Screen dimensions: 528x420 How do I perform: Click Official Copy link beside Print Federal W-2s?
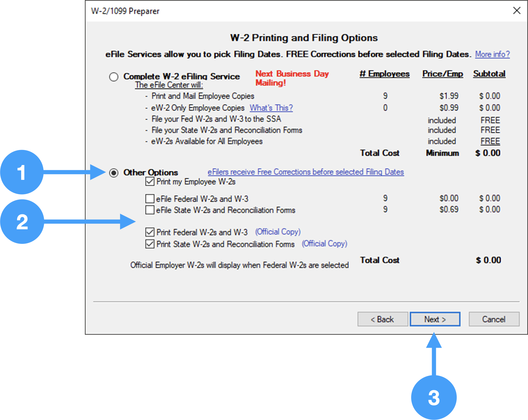tap(278, 232)
